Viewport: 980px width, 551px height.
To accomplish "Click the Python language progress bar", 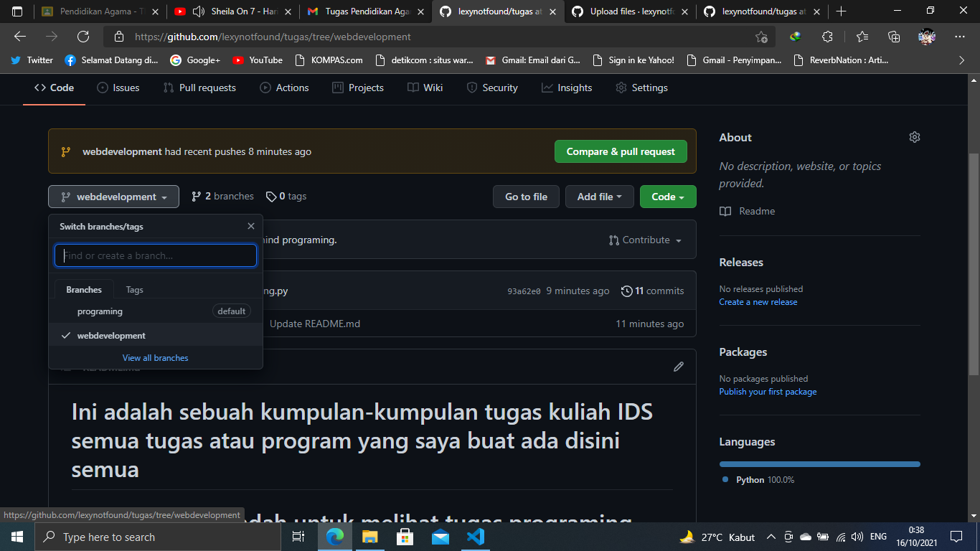I will coord(820,464).
